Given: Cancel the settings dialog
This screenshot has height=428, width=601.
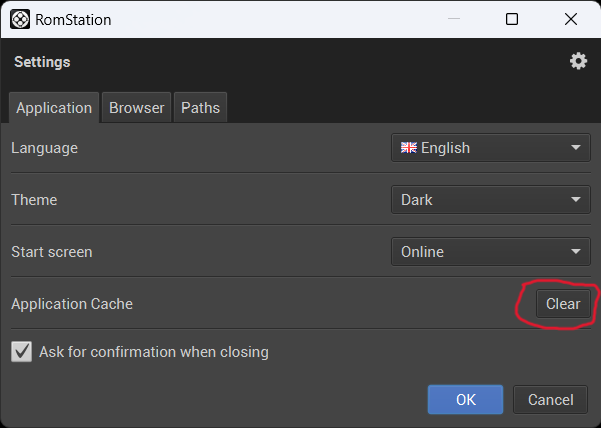Looking at the screenshot, I should 550,400.
